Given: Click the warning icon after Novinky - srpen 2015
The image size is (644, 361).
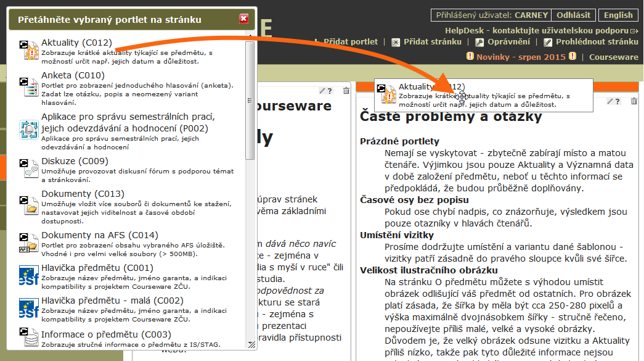Looking at the screenshot, I should click(573, 56).
